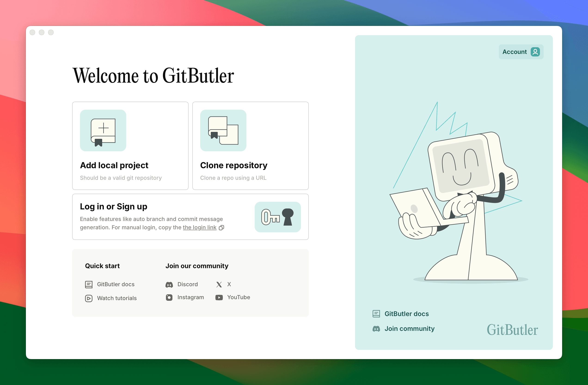Click the Discord community icon
The image size is (588, 385).
coord(169,284)
